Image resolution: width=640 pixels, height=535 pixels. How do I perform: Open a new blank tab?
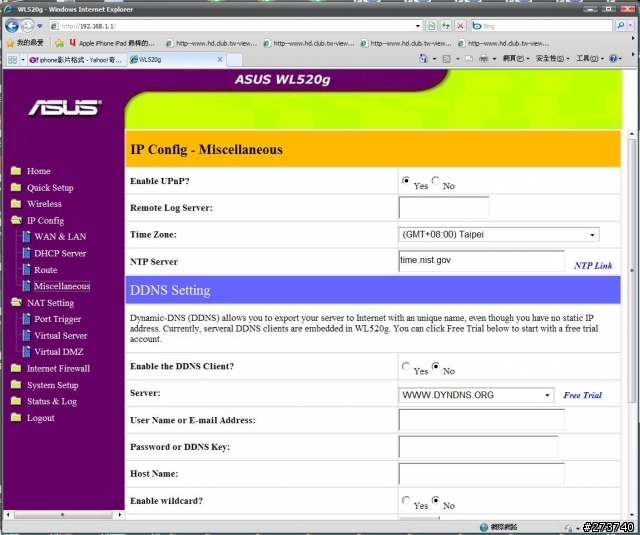coord(234,60)
